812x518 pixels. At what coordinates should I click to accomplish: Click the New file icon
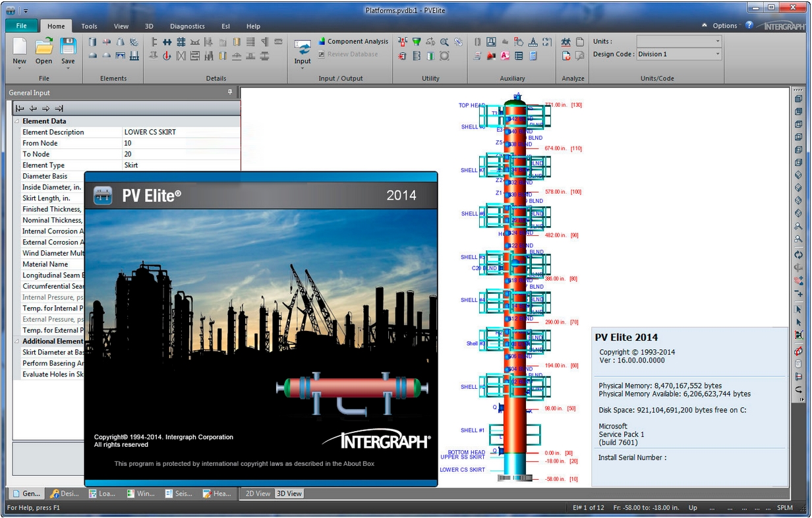(20, 46)
